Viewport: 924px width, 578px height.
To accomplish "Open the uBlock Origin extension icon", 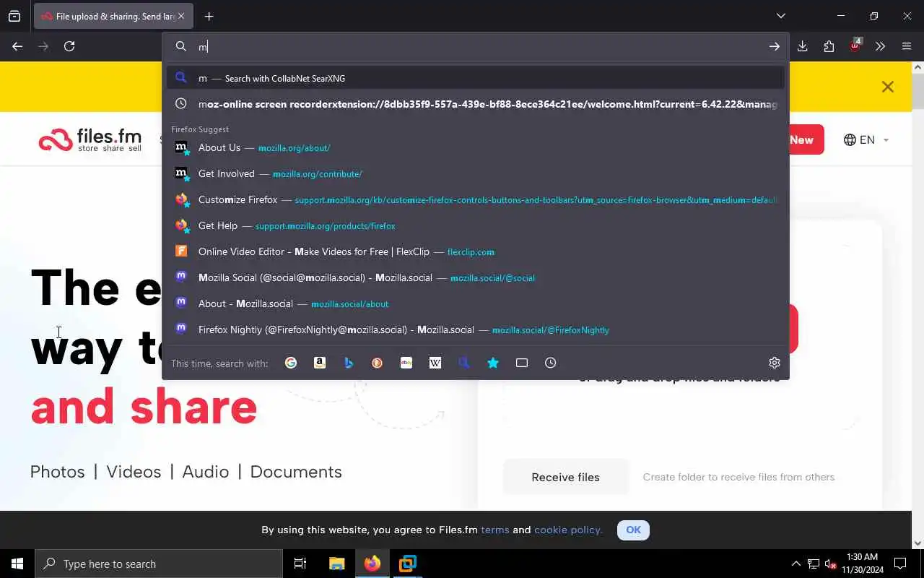I will pyautogui.click(x=855, y=46).
